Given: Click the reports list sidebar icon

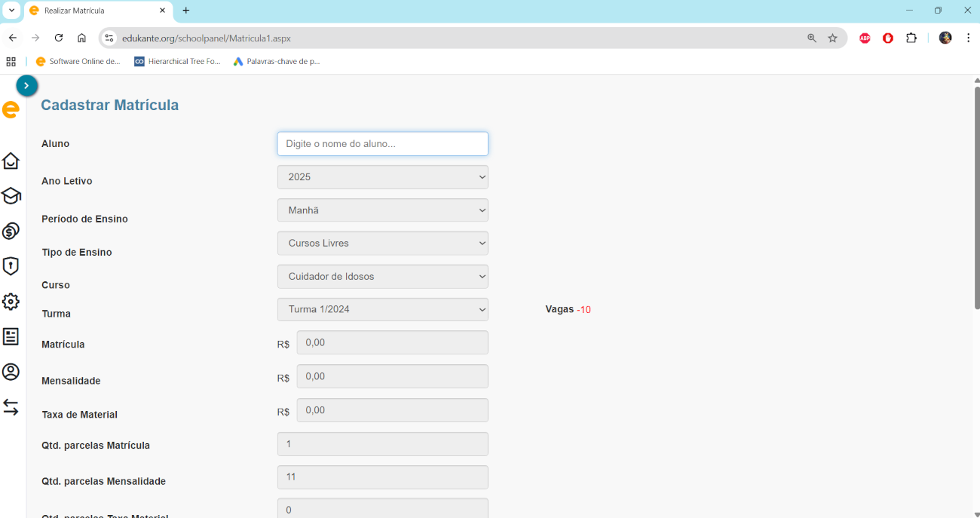Looking at the screenshot, I should (11, 336).
